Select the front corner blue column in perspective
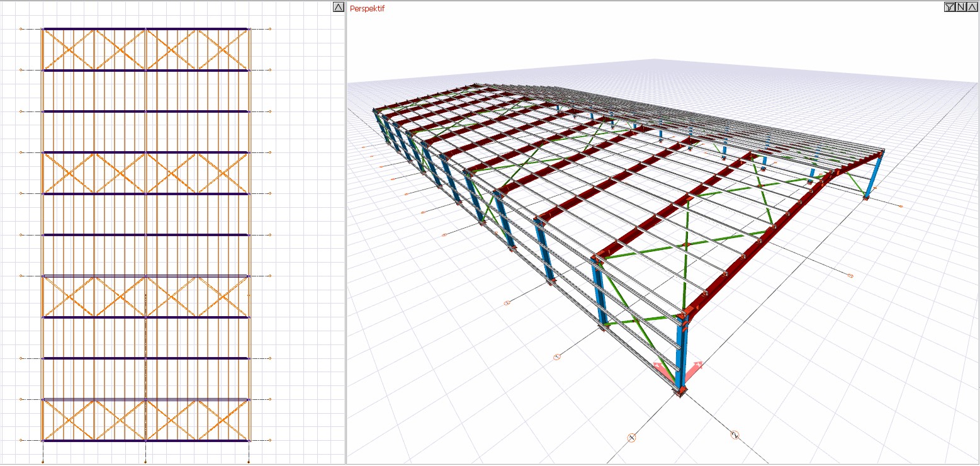Screen dimensions: 980x466 pos(681,353)
